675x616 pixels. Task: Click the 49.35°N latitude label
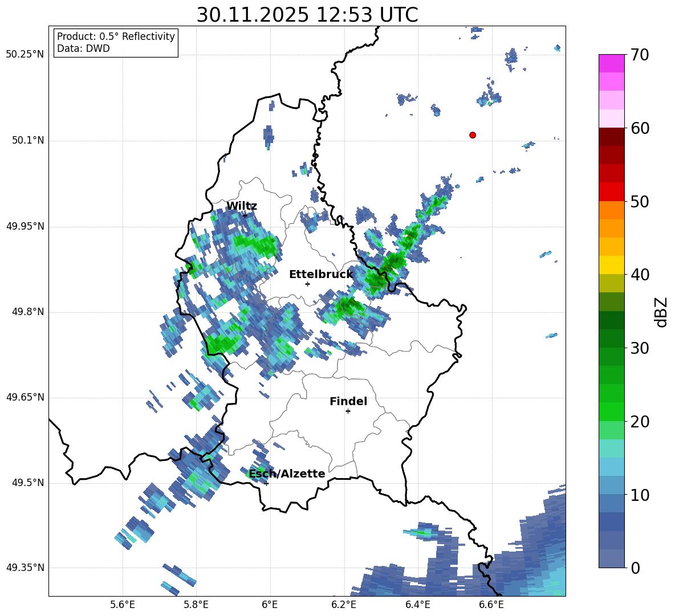tap(25, 568)
